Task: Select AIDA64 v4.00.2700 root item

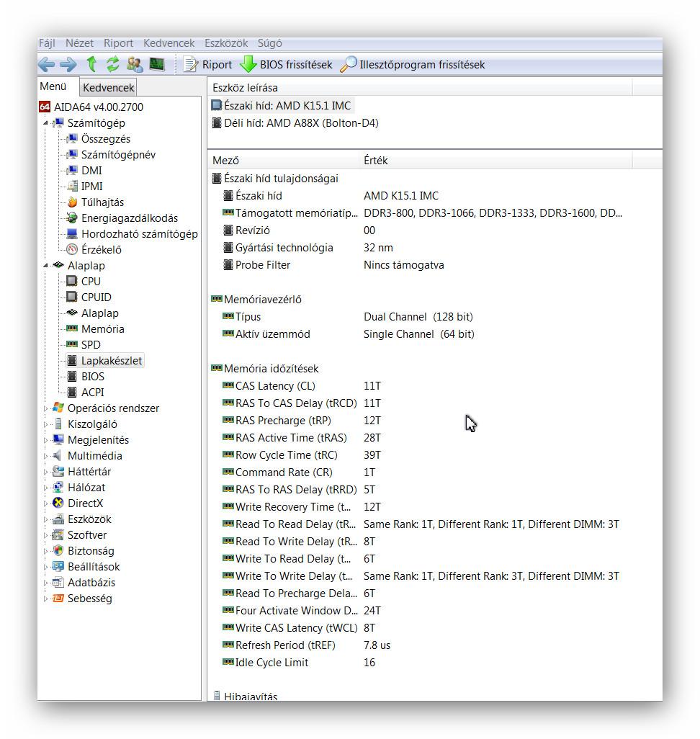Action: [x=91, y=107]
